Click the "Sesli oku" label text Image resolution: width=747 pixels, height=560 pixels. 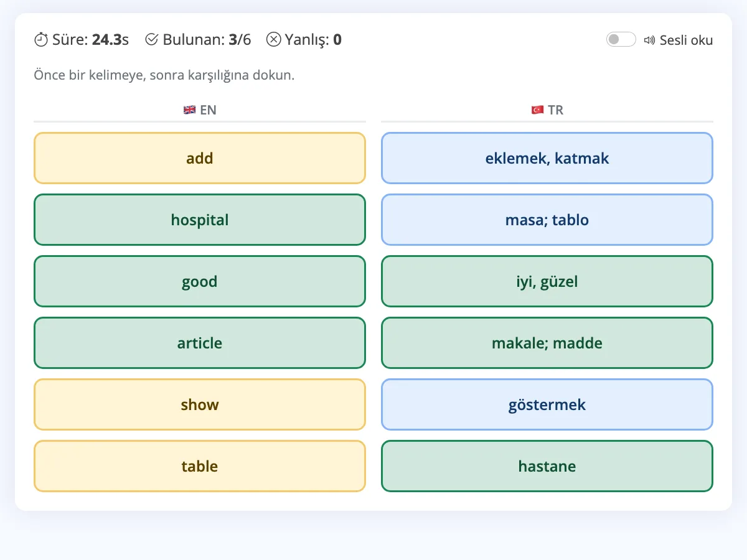[686, 40]
